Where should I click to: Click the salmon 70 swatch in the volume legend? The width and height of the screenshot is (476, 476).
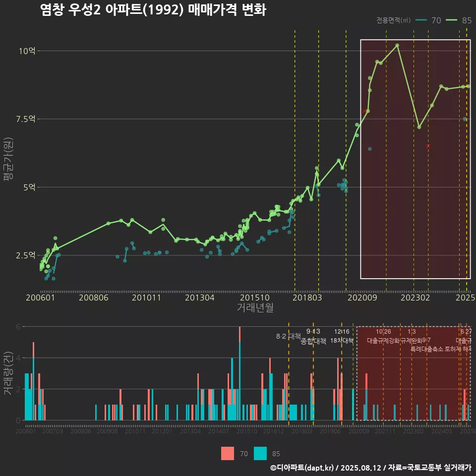tap(228, 454)
